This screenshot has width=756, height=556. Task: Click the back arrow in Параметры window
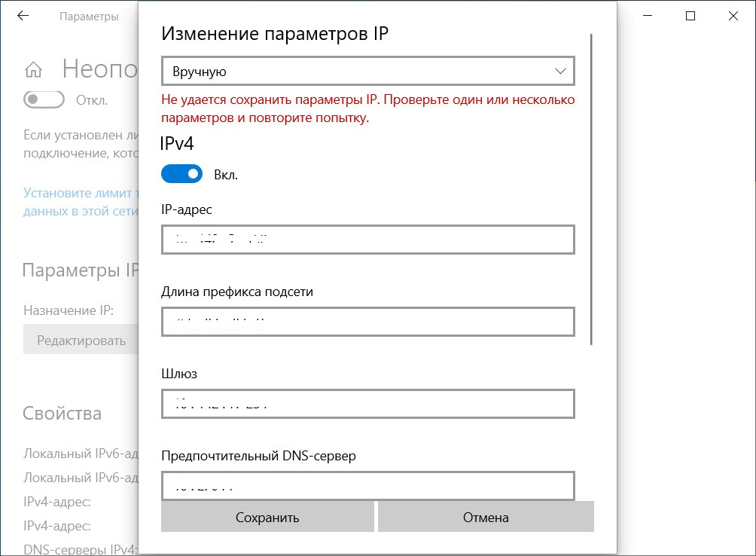click(x=23, y=16)
